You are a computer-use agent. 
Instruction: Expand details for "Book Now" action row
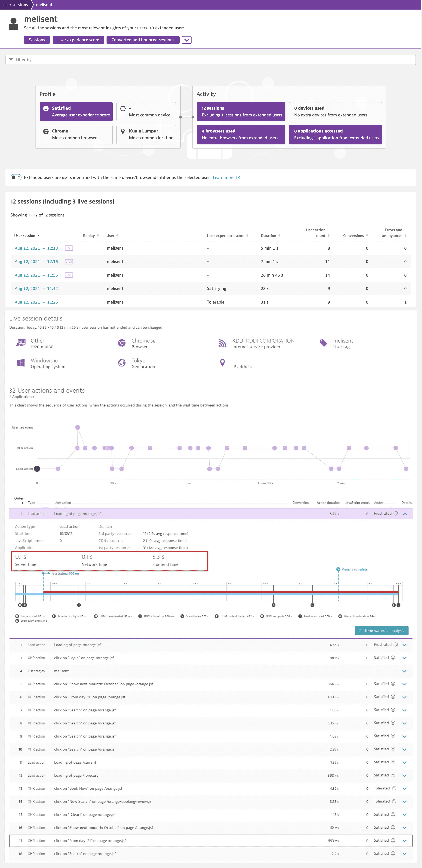click(404, 788)
